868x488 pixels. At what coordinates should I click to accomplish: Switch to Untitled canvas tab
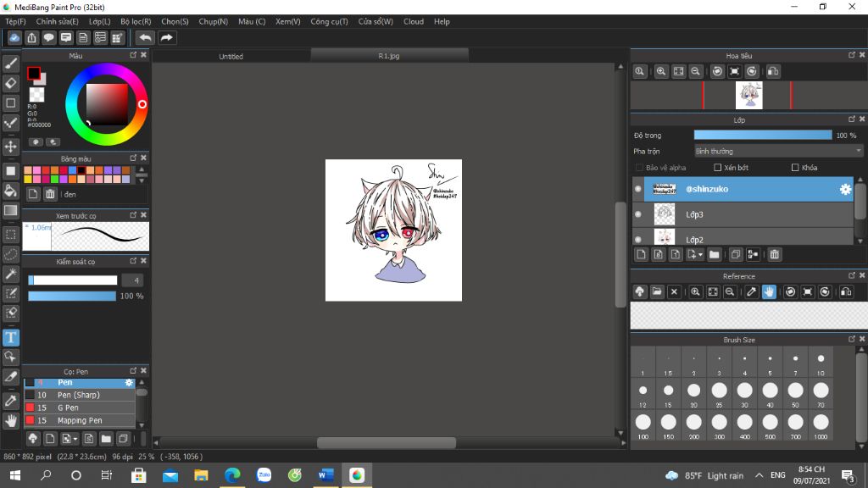tap(231, 56)
